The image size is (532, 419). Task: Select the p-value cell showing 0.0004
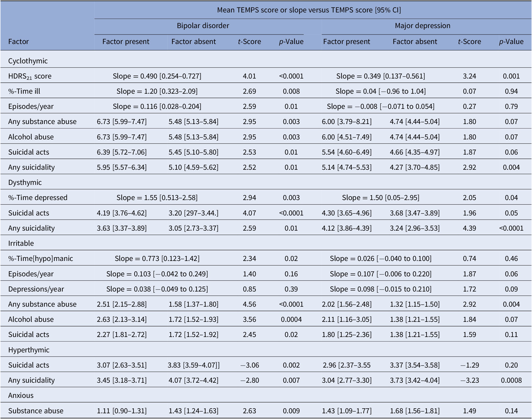[x=291, y=319]
